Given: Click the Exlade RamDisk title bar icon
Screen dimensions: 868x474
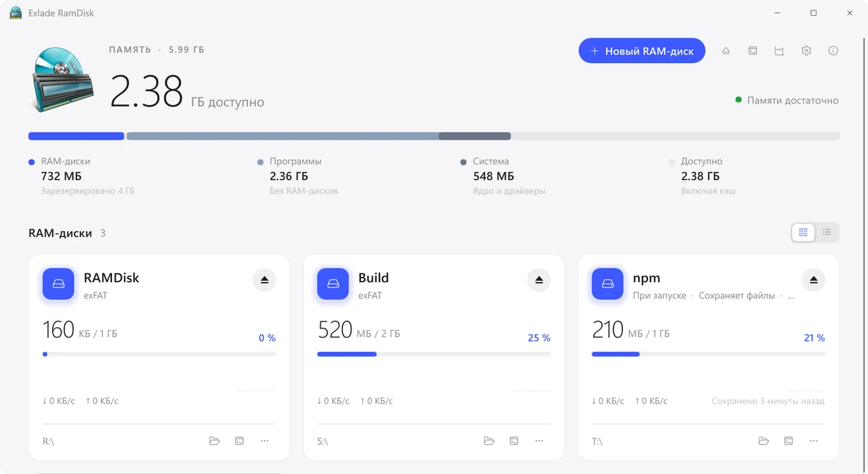Looking at the screenshot, I should click(x=15, y=13).
